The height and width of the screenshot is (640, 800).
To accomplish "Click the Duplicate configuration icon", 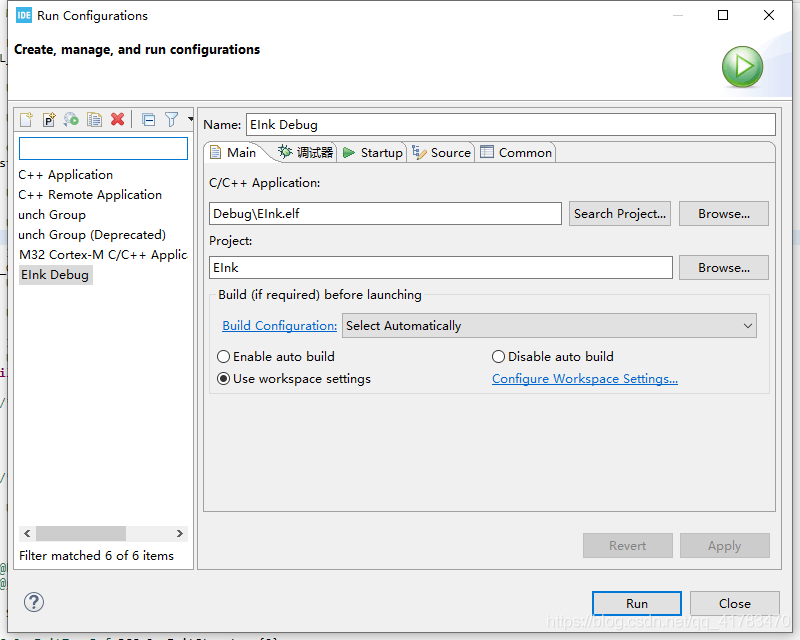I will pos(94,119).
